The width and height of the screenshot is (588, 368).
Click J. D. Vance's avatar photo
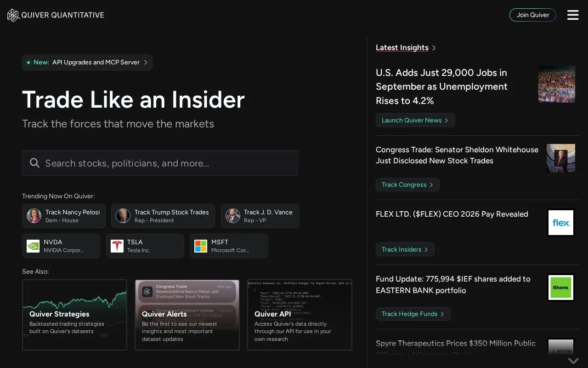coord(233,216)
